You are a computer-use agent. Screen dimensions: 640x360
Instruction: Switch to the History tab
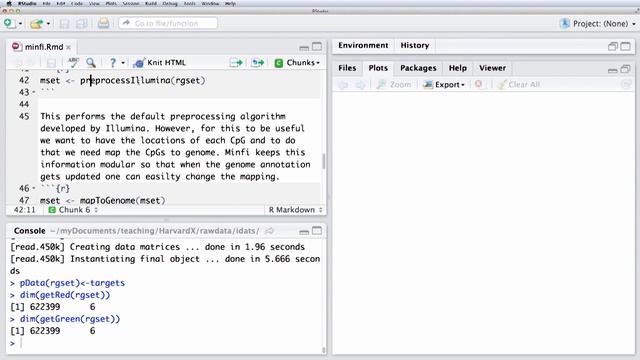pyautogui.click(x=415, y=45)
